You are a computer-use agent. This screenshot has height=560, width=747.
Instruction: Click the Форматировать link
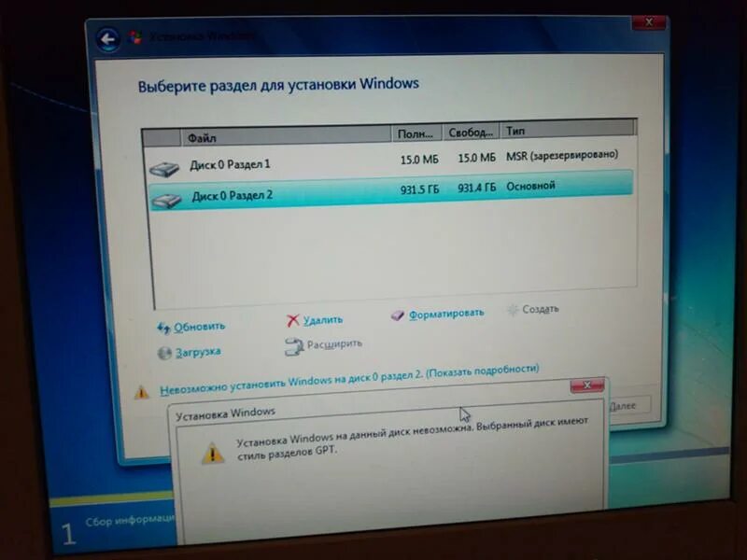click(x=446, y=314)
